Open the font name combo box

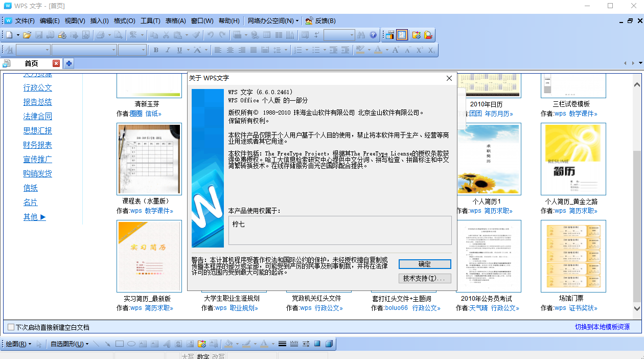[84, 50]
